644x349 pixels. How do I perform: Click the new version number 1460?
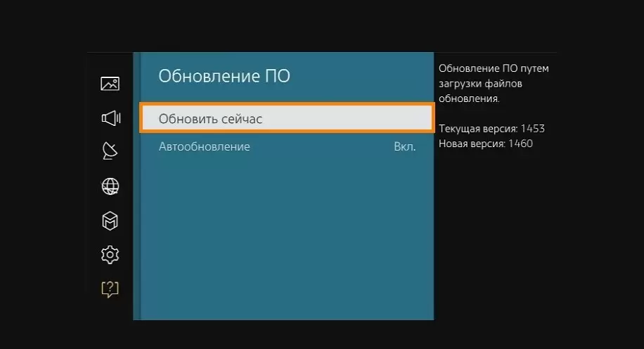tap(521, 144)
